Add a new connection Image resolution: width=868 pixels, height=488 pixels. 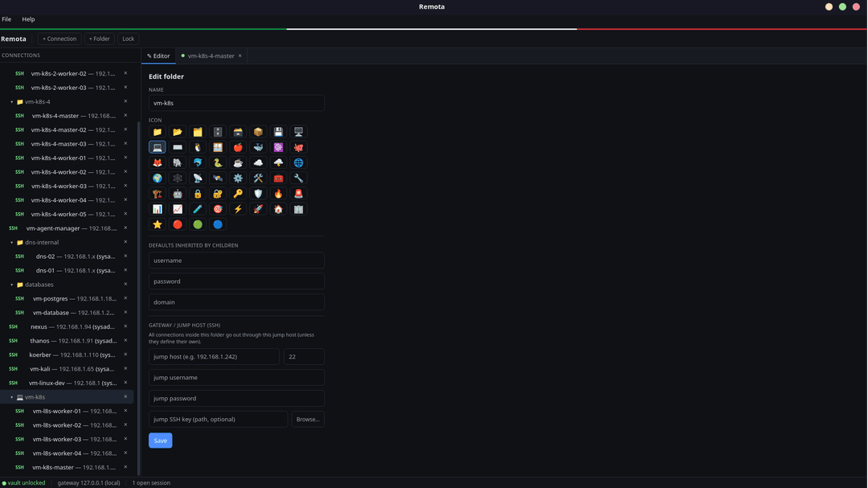[59, 39]
